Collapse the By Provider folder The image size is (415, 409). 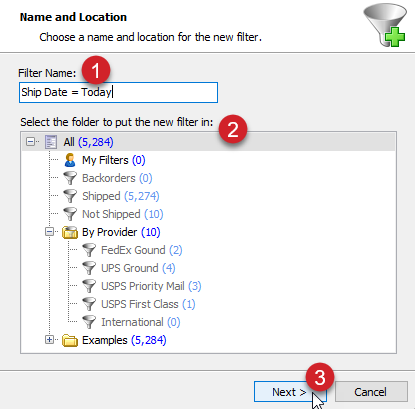(x=49, y=232)
